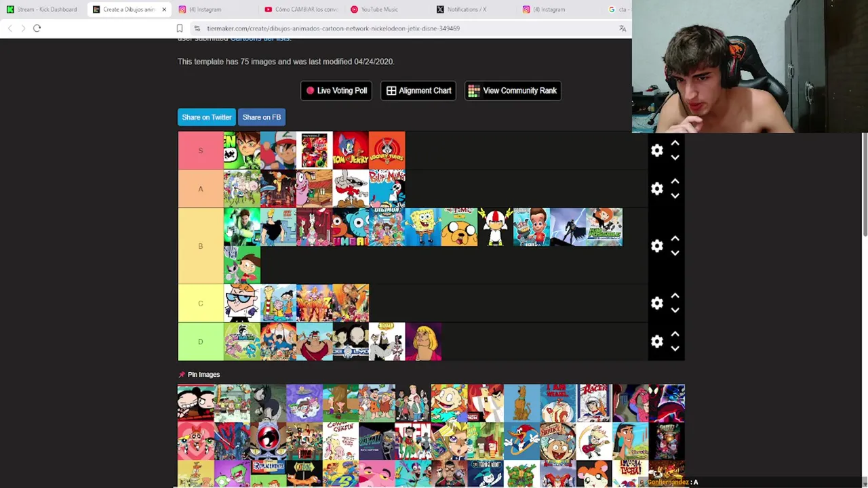Select He-Man image in D tier
Viewport: 868px width, 488px height.
pos(423,341)
